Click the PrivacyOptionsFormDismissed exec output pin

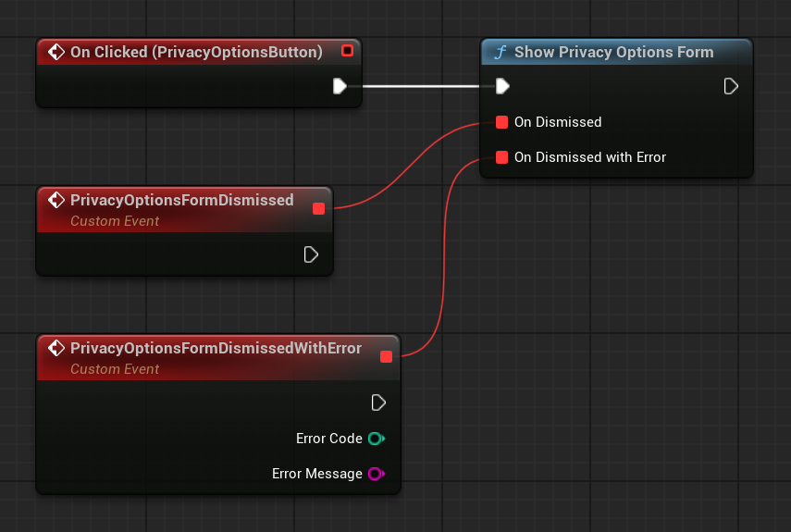click(x=312, y=254)
